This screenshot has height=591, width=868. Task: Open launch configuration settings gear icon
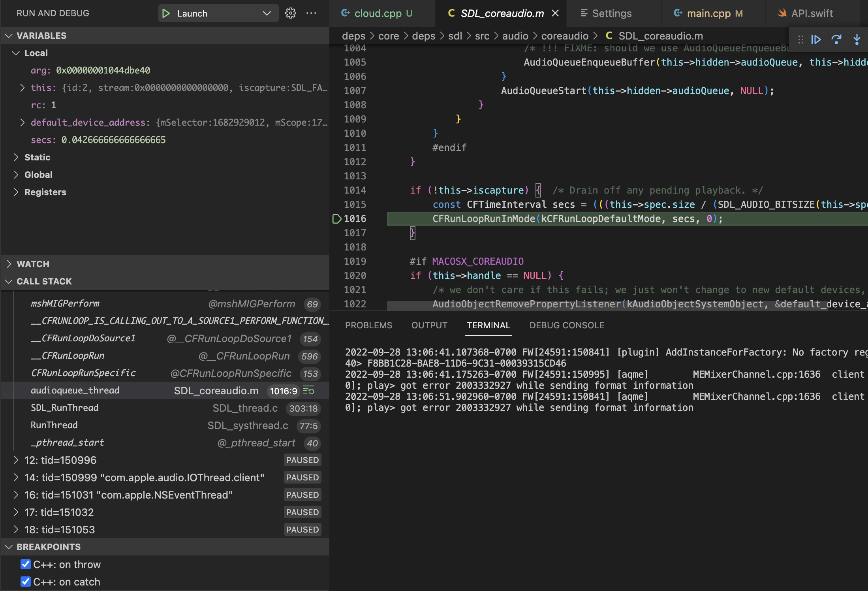291,13
